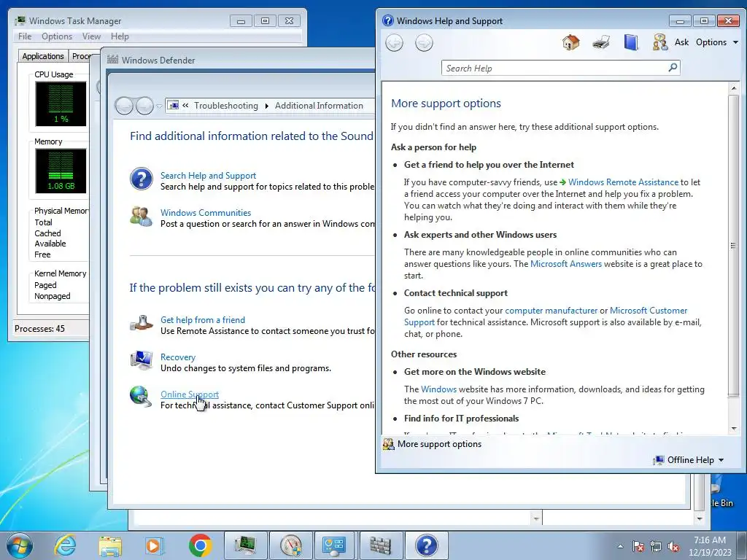Click the Get help from a friend icon

(x=141, y=323)
